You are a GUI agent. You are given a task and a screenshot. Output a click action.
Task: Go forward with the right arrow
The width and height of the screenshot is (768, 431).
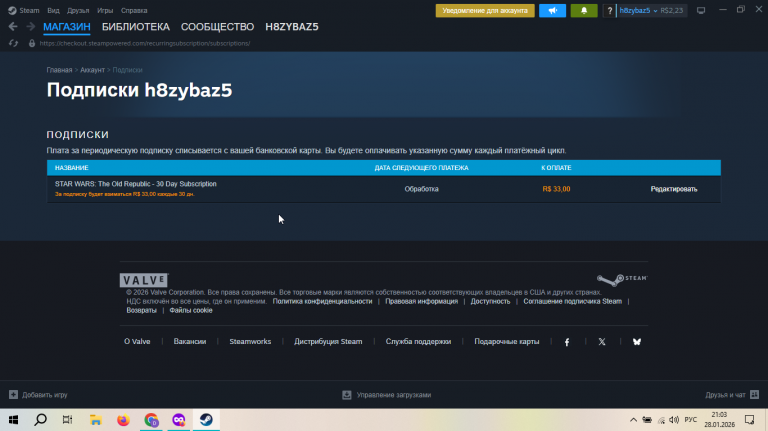point(30,26)
